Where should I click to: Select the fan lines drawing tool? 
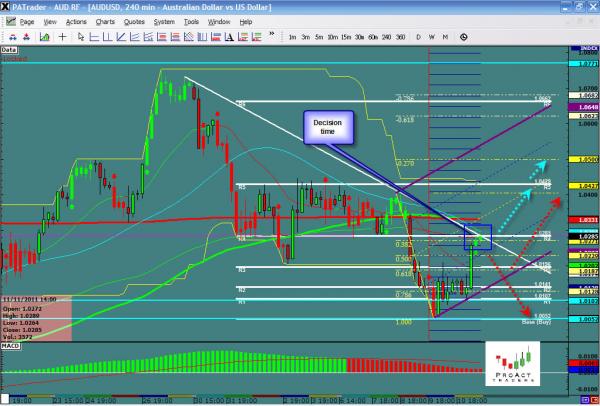135,37
